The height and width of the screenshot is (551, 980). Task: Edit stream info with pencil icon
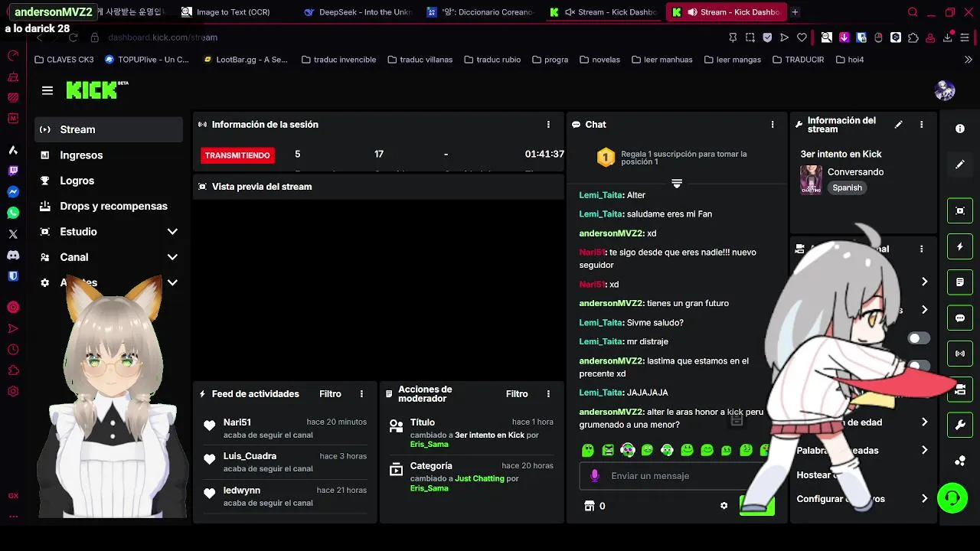[x=899, y=125]
